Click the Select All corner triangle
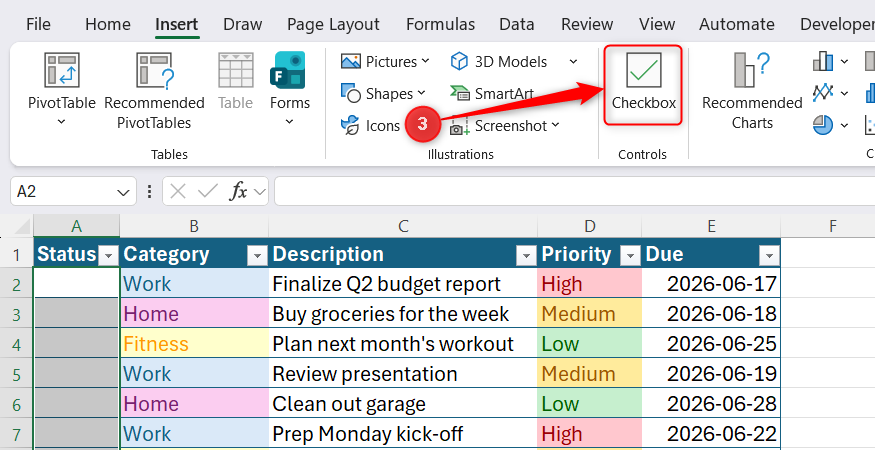Screen dimensions: 875x450 pyautogui.click(x=21, y=226)
